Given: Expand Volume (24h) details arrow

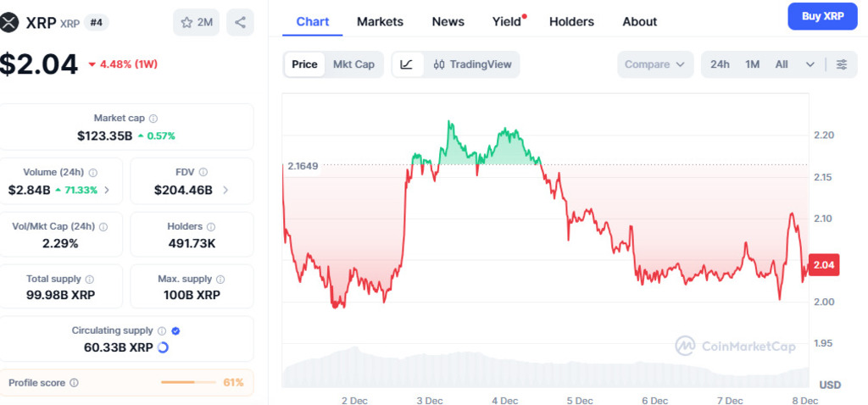Looking at the screenshot, I should click(x=106, y=190).
